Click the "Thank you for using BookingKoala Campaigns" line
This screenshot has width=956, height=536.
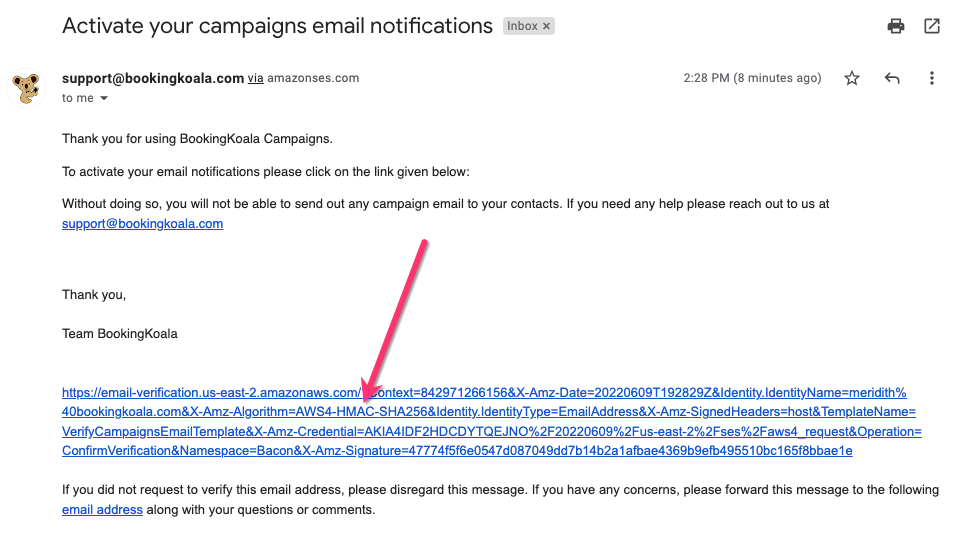point(197,139)
